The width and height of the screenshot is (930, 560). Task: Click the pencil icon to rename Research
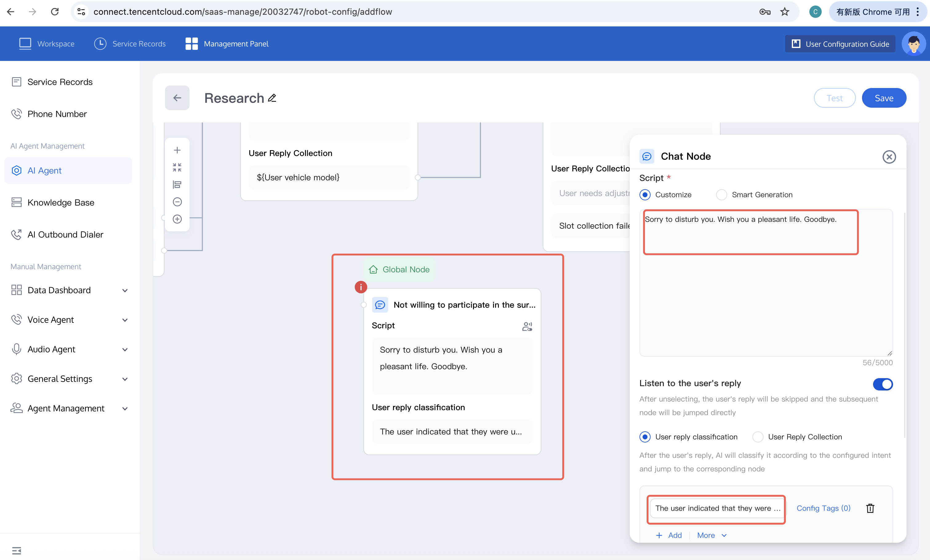pos(272,98)
